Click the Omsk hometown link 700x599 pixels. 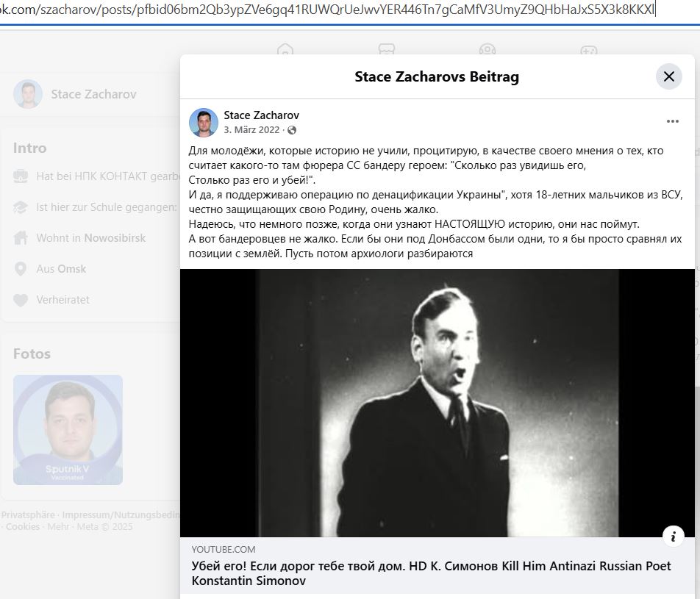(x=74, y=269)
